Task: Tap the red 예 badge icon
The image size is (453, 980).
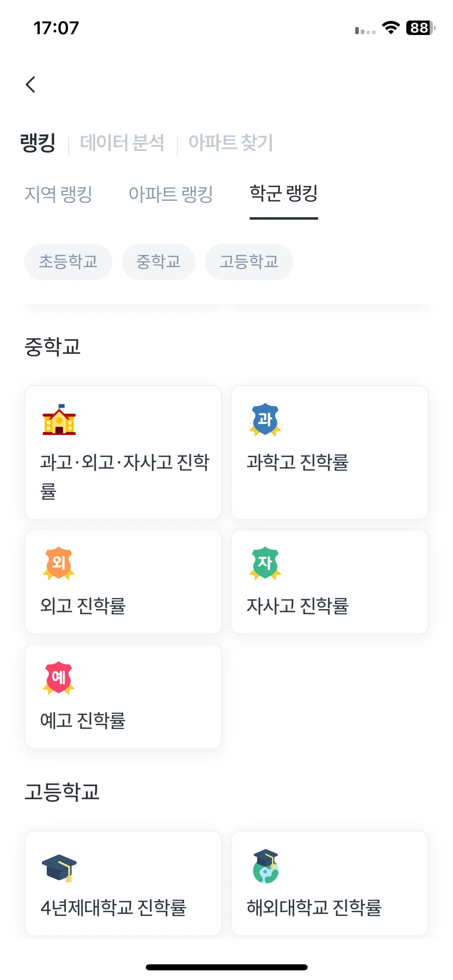Action: pos(59,678)
